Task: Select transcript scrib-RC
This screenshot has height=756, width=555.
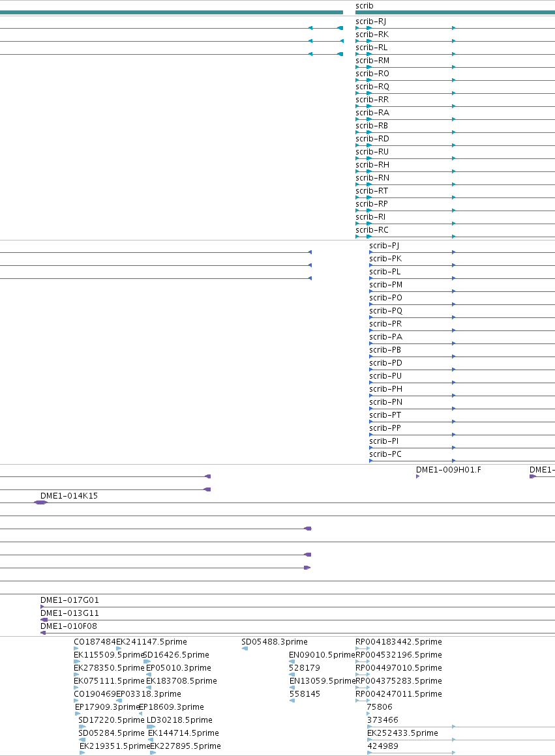Action: 372,229
